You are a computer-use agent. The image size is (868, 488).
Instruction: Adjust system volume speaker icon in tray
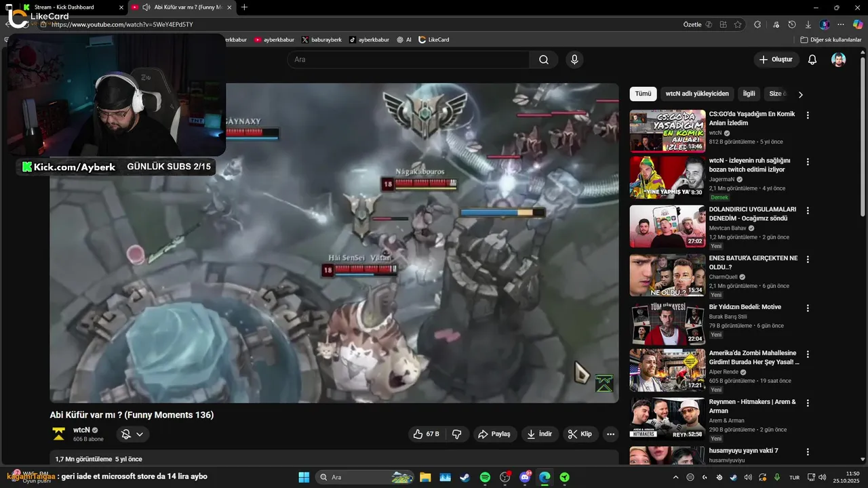point(822,477)
